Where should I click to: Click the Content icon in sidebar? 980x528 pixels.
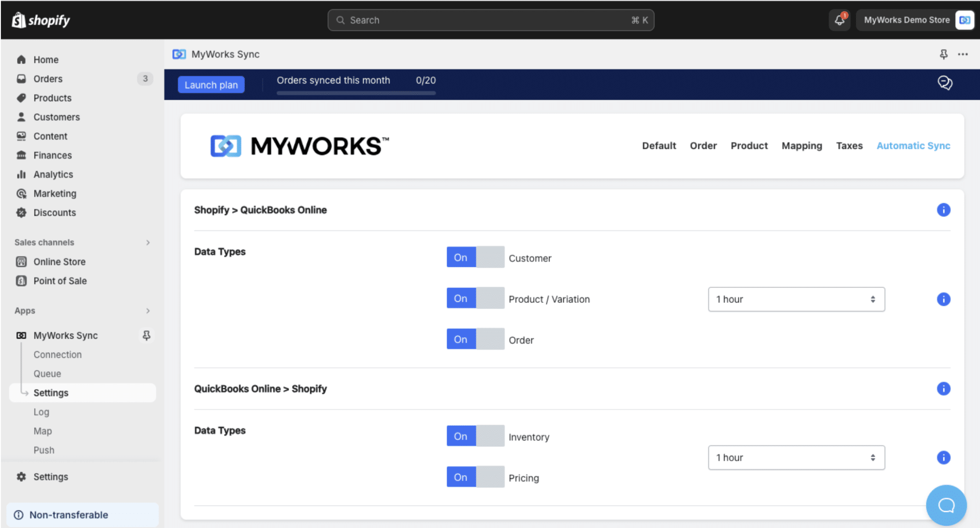click(21, 136)
